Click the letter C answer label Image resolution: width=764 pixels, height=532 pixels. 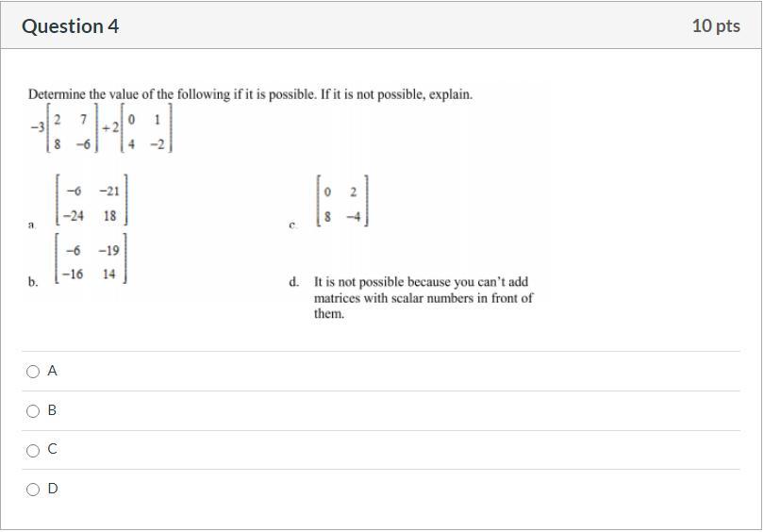(x=52, y=450)
